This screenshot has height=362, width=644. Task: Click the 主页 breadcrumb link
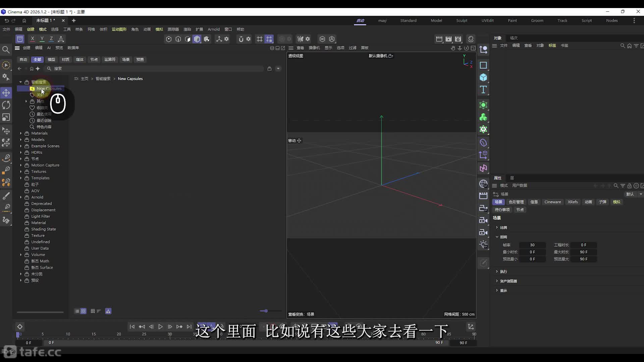tap(85, 79)
